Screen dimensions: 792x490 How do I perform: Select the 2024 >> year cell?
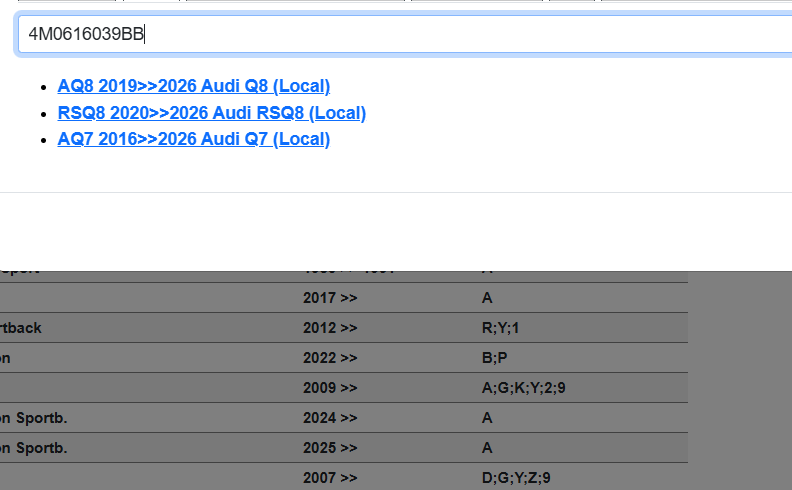click(x=329, y=418)
